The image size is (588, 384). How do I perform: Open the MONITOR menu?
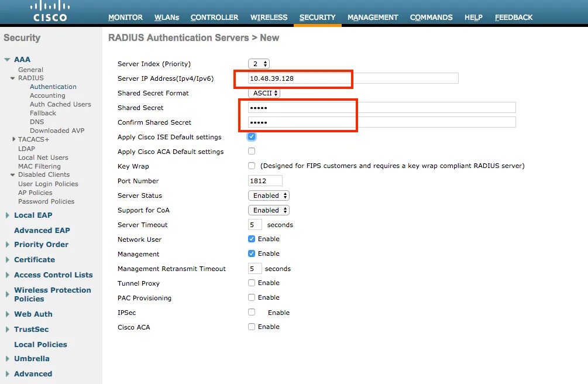125,17
